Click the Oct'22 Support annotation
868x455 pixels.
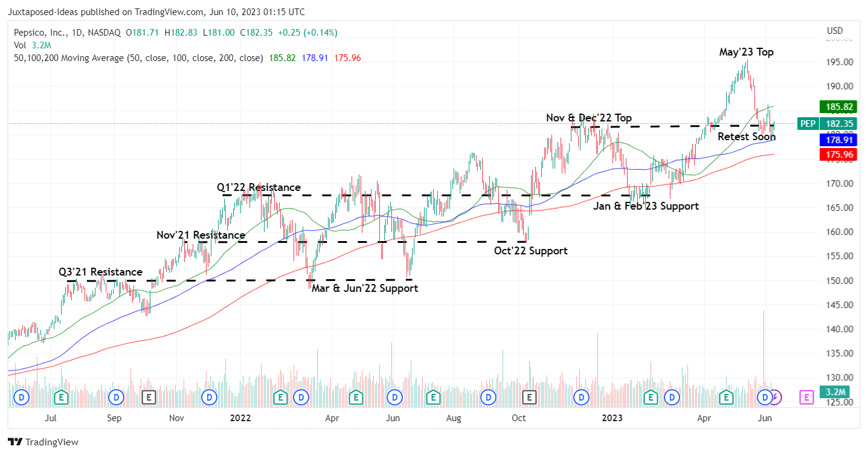pyautogui.click(x=531, y=250)
